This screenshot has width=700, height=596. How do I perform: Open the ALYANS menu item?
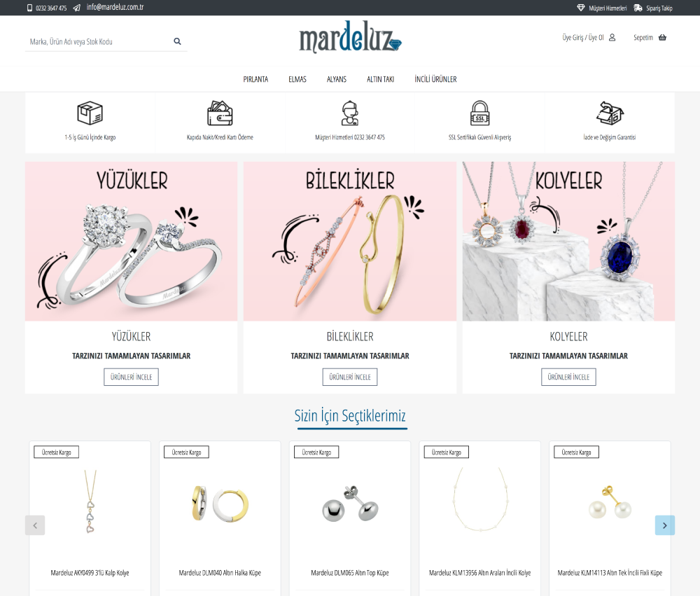point(337,79)
